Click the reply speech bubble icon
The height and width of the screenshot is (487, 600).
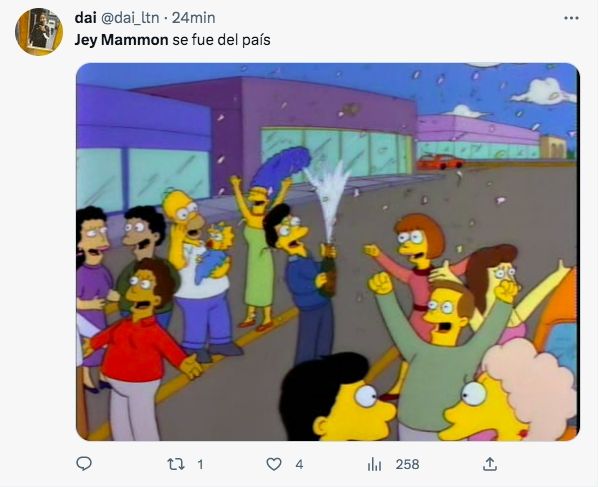tap(84, 464)
